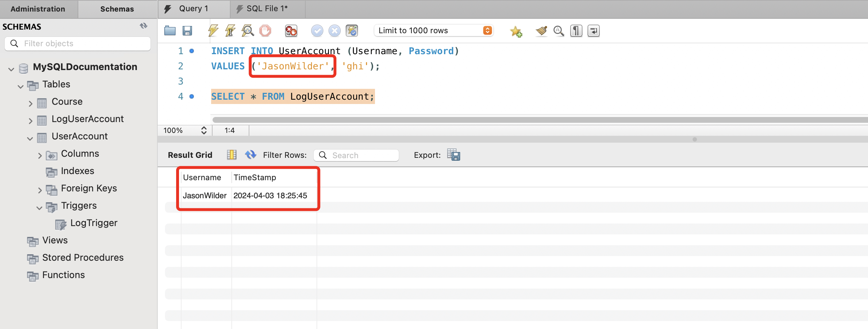Screen dimensions: 868x329
Task: Toggle invisible characters display
Action: tap(576, 31)
